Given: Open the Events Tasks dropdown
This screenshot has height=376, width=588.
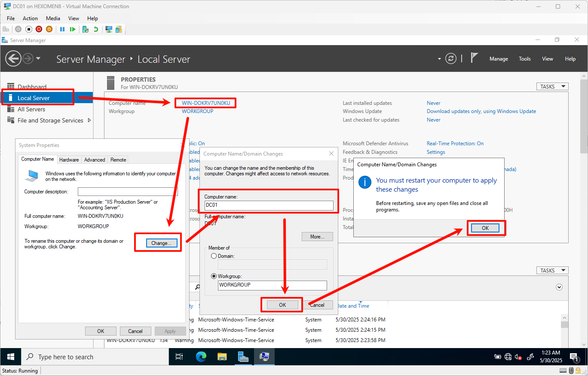Looking at the screenshot, I should [552, 270].
